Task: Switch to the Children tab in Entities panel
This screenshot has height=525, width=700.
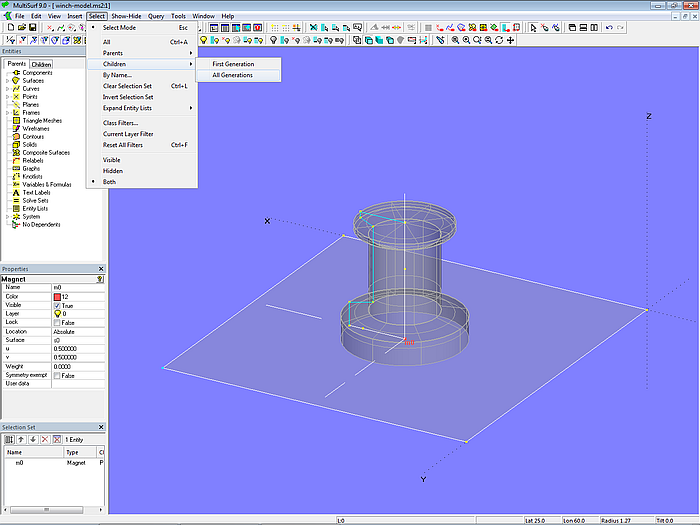Action: coord(41,64)
